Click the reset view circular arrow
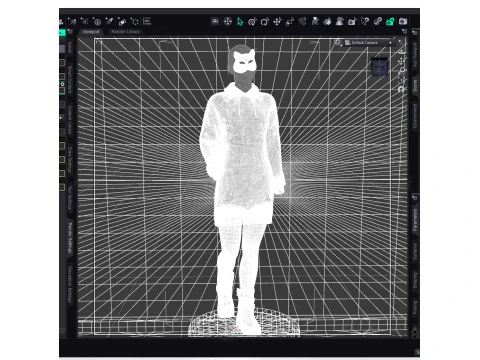Screen dimensions: 480x360 click(x=401, y=89)
